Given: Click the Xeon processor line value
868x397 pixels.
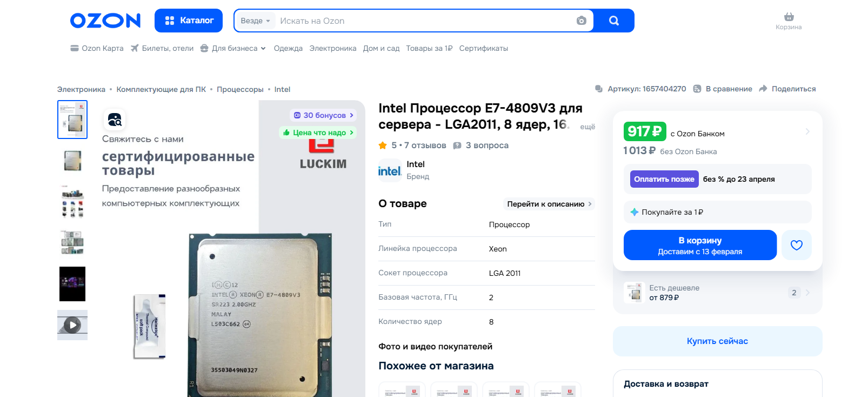Looking at the screenshot, I should click(x=498, y=249).
